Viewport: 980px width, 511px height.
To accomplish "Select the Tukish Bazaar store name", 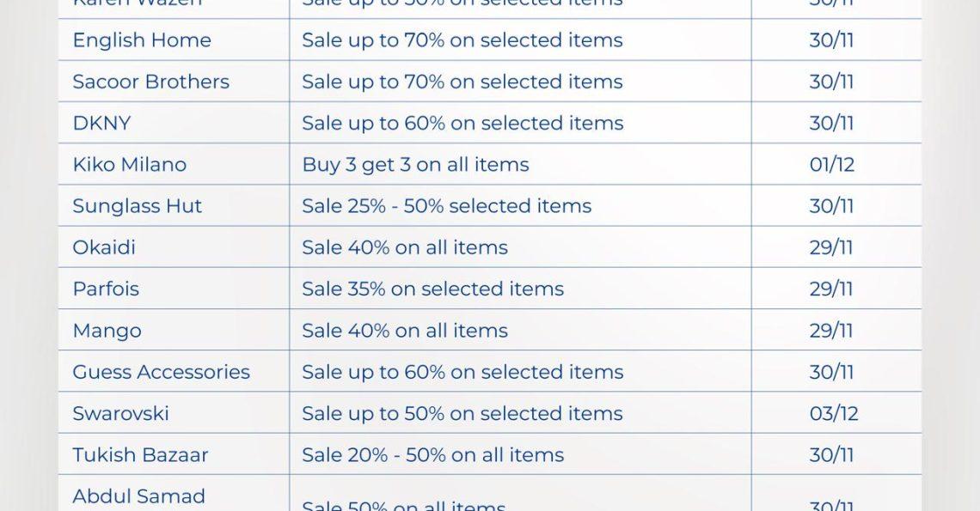I will point(140,454).
